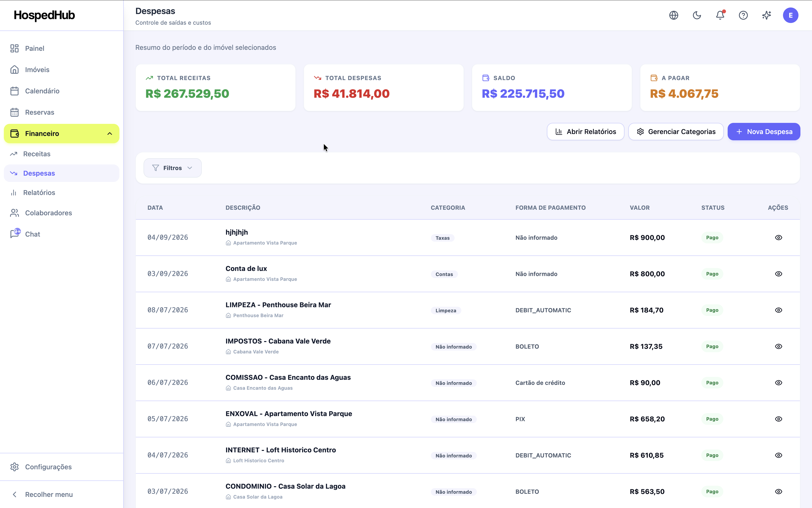The image size is (812, 508).
Task: Open the language globe icon
Action: tap(674, 15)
